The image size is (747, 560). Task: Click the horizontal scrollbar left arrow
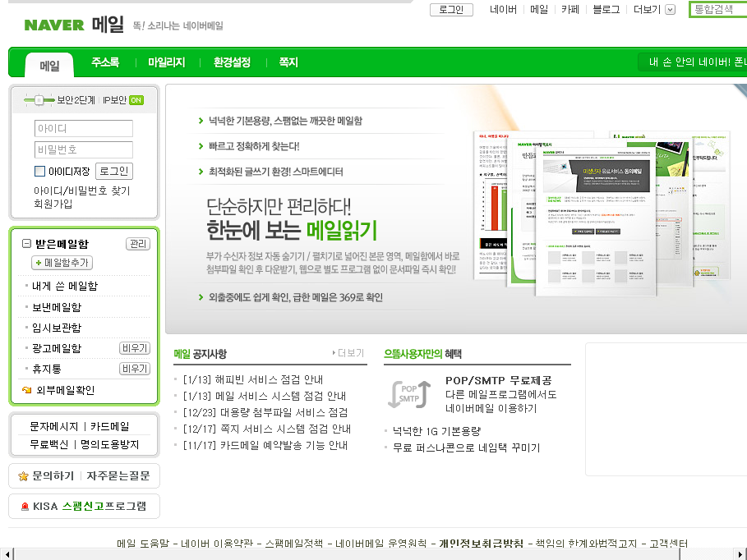click(x=7, y=554)
